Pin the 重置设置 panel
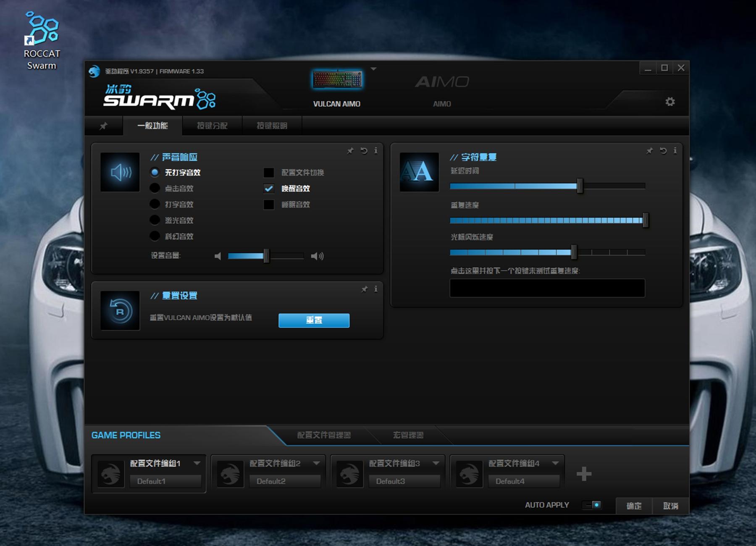The image size is (756, 546). coord(364,289)
